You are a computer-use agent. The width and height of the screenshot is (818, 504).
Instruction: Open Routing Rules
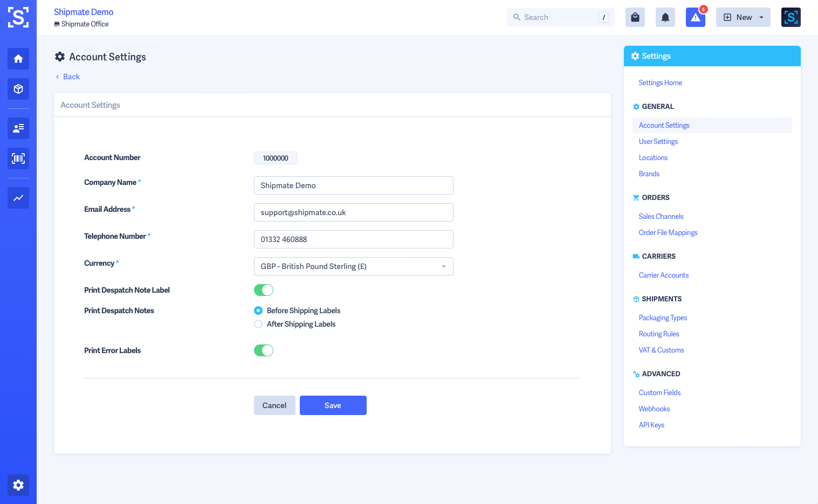tap(659, 334)
